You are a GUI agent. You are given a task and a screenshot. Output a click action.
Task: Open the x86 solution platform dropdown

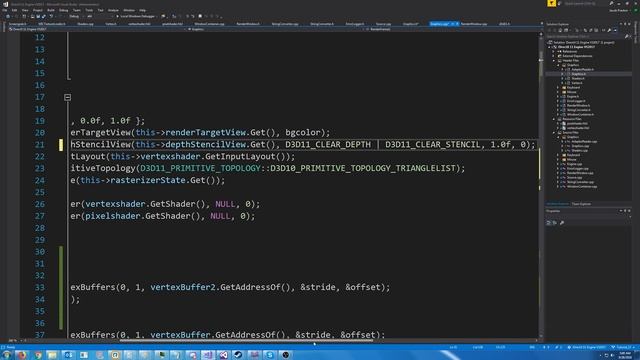point(99,16)
